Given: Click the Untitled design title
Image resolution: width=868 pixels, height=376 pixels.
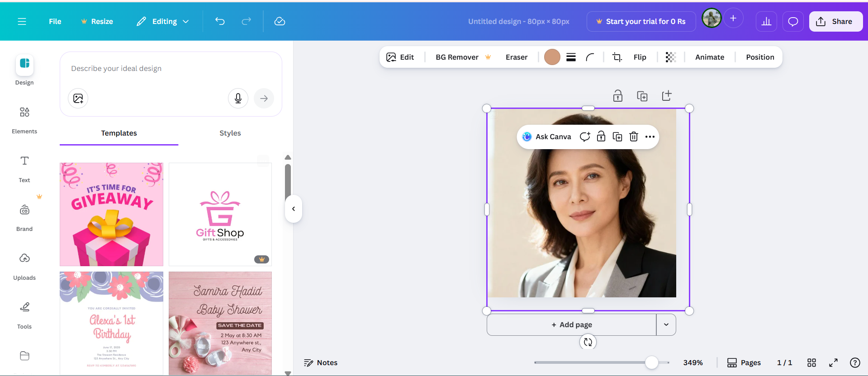Looking at the screenshot, I should [518, 21].
